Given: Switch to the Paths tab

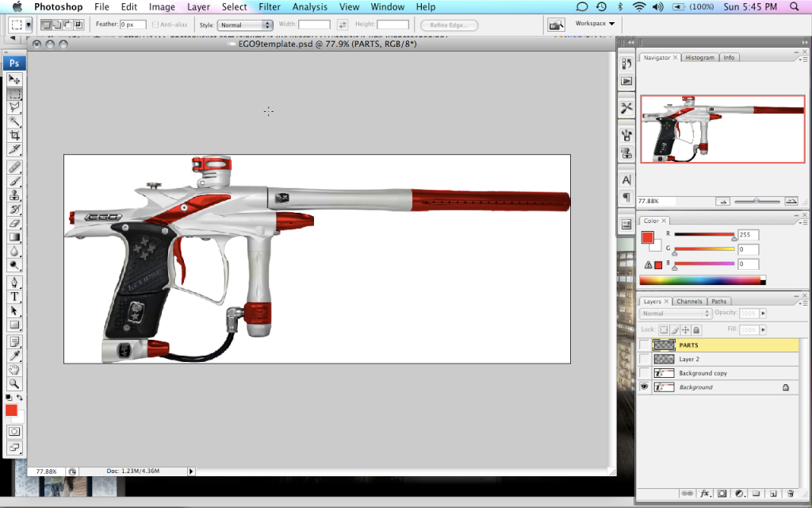Looking at the screenshot, I should click(x=718, y=301).
